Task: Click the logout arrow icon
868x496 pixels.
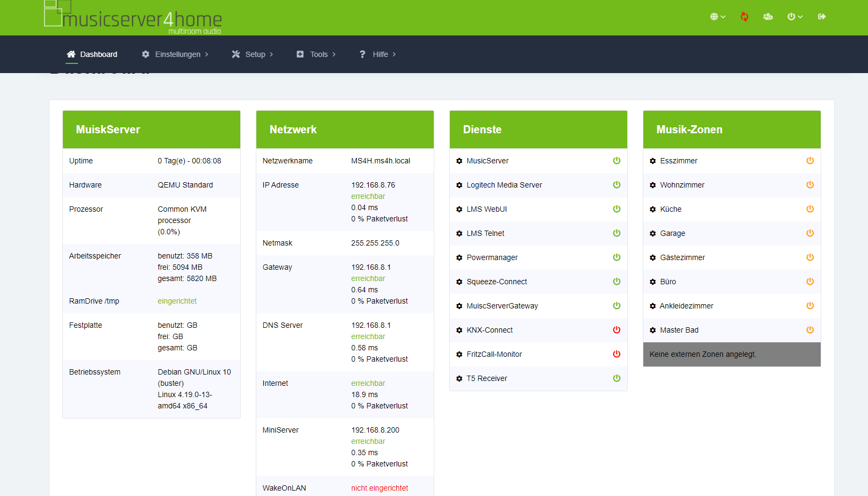Action: (821, 17)
